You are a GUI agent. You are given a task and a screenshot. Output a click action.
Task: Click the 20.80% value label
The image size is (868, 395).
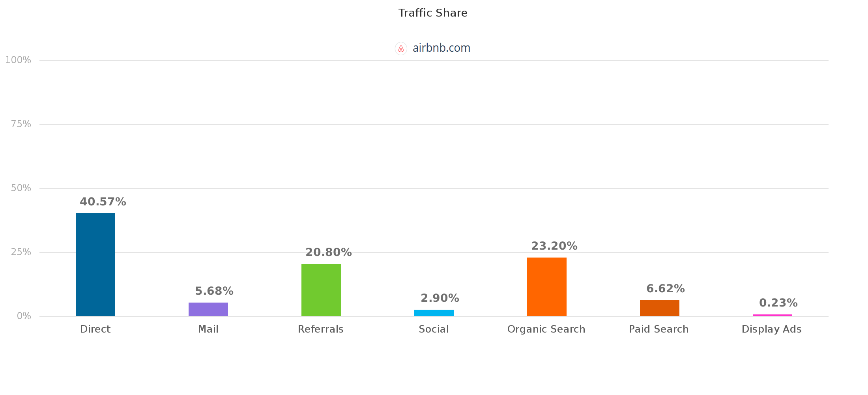(329, 252)
